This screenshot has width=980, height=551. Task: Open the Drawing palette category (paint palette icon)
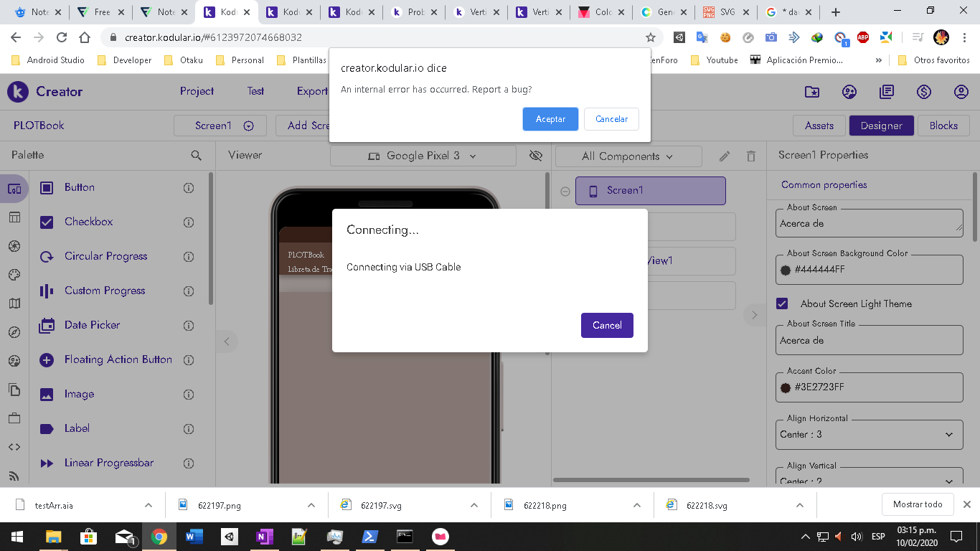[x=14, y=275]
